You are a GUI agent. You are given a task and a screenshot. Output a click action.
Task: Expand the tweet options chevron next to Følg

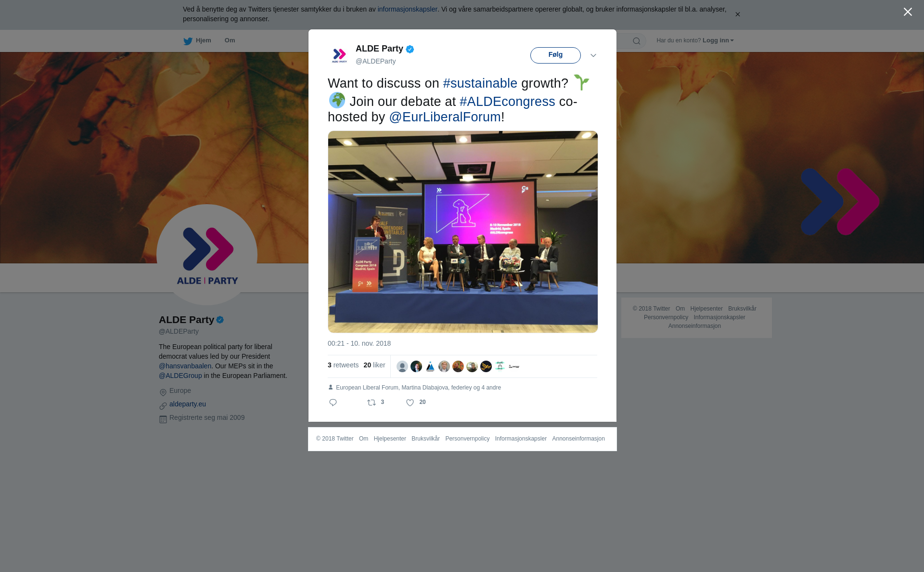coord(593,55)
